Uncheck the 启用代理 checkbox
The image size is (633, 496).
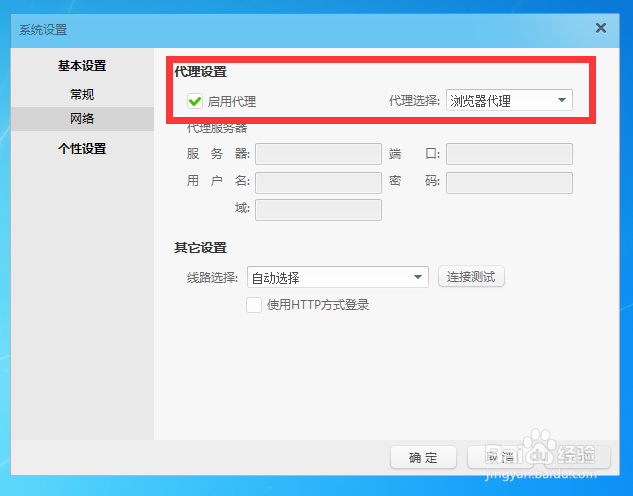[x=195, y=101]
